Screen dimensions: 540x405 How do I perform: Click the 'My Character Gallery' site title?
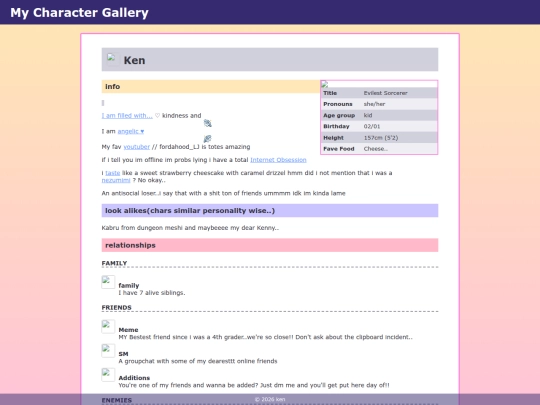point(80,12)
